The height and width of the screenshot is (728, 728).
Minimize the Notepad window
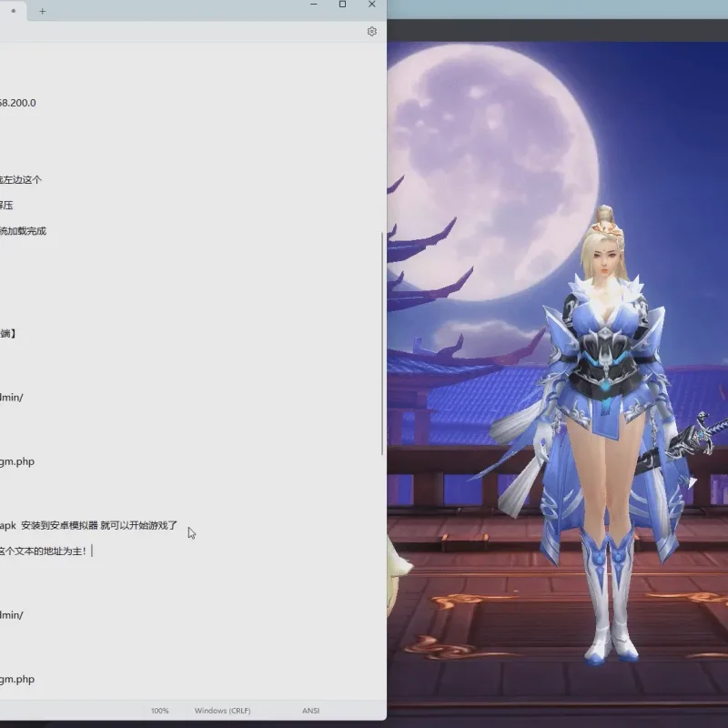click(314, 5)
